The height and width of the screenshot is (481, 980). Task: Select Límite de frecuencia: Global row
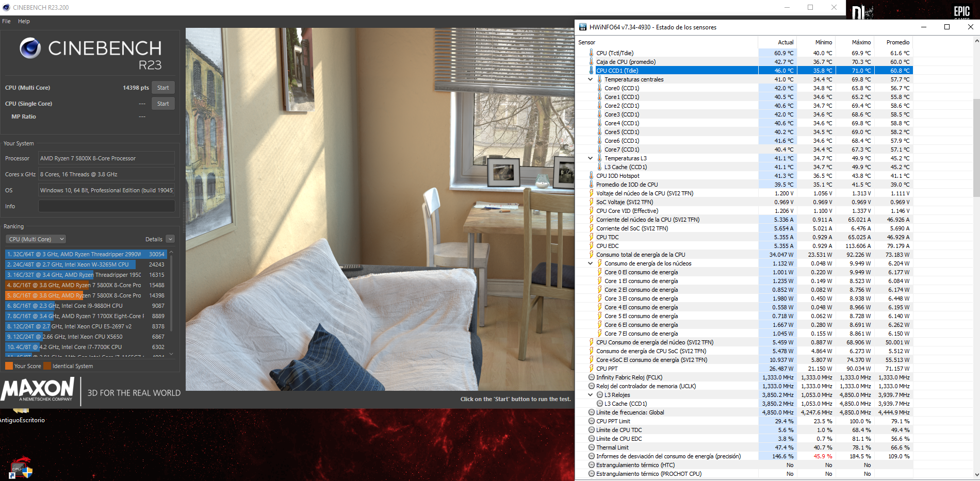point(744,412)
